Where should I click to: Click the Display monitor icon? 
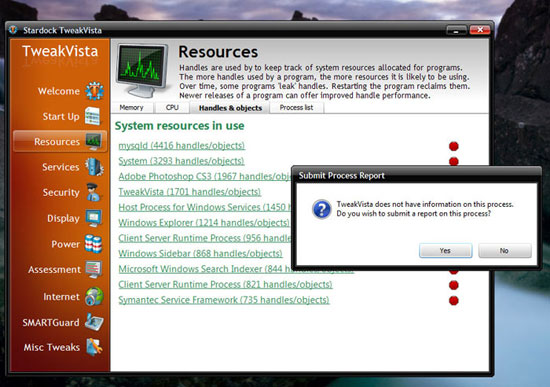(x=94, y=218)
